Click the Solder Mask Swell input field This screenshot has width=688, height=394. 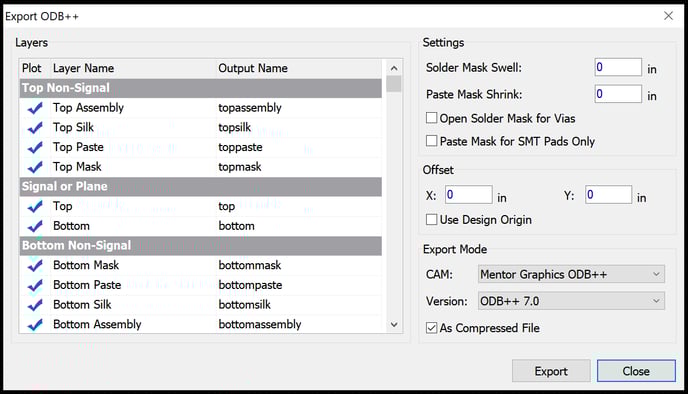click(618, 67)
